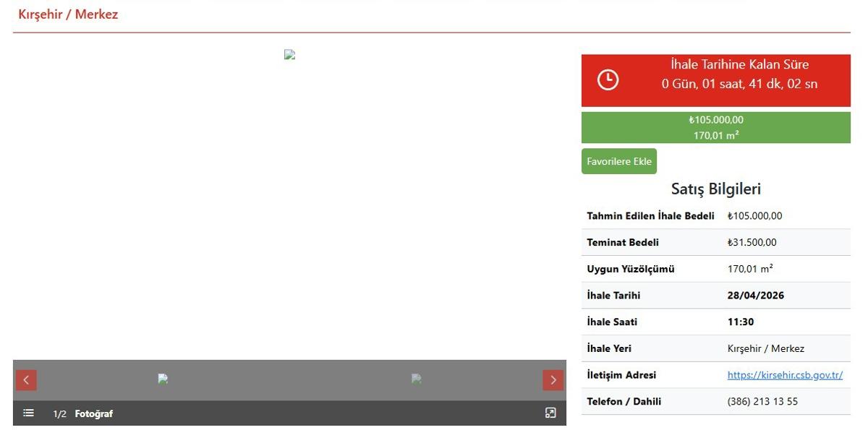This screenshot has height=430, width=868.
Task: Go to the previous photo with left arrow
Action: pyautogui.click(x=26, y=380)
